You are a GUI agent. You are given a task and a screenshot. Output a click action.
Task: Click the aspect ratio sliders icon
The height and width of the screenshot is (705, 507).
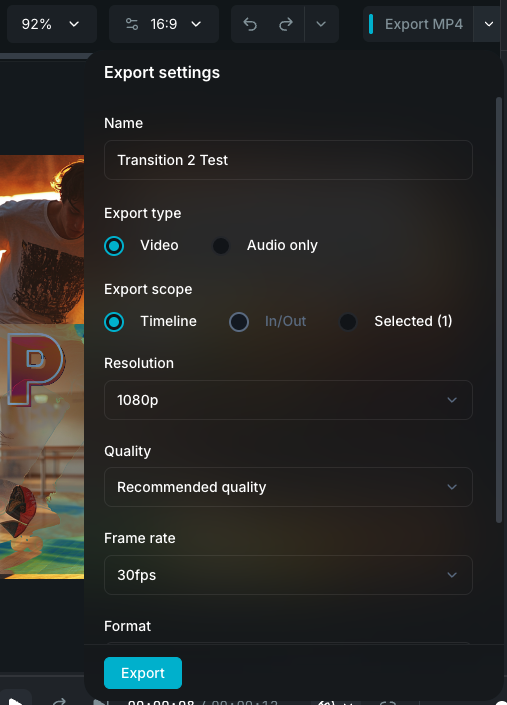(132, 24)
